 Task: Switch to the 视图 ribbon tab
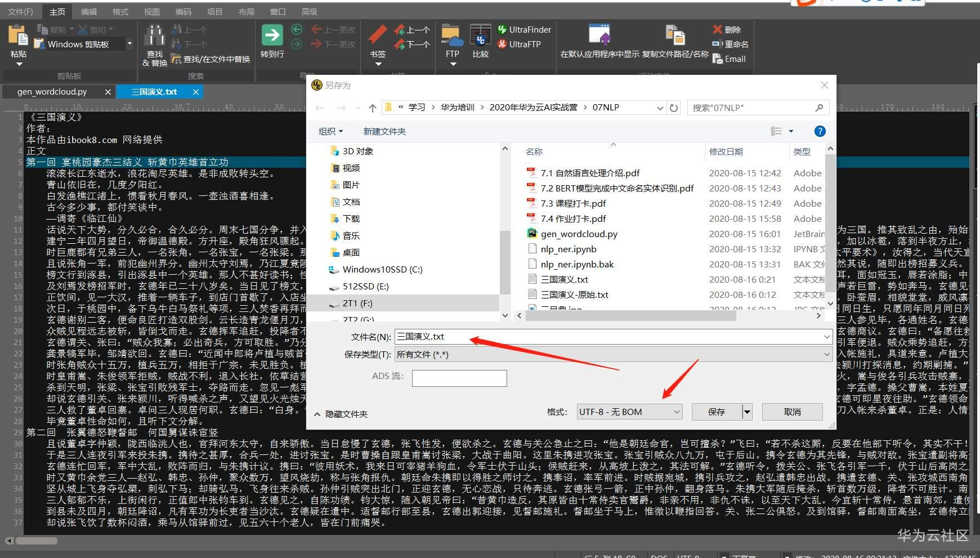(152, 11)
